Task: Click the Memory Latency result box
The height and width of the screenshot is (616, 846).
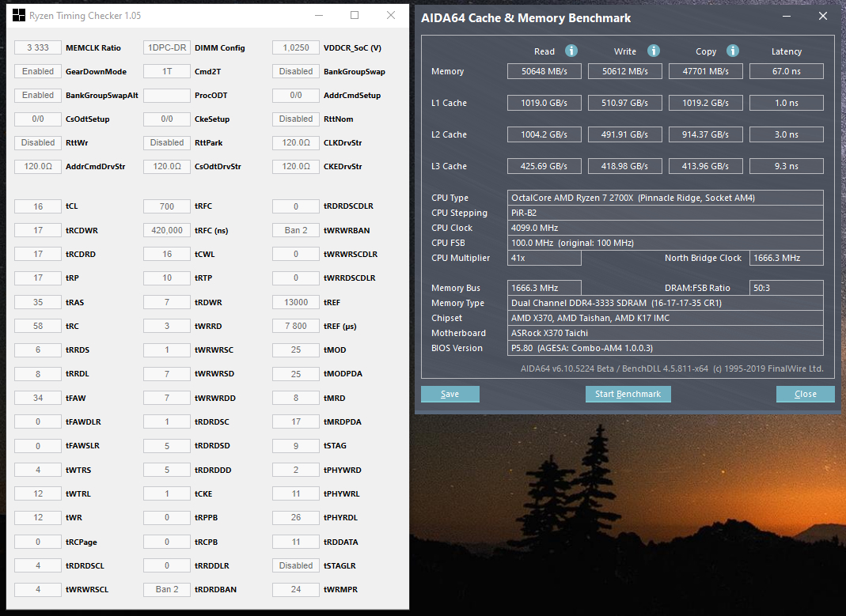Action: tap(786, 71)
